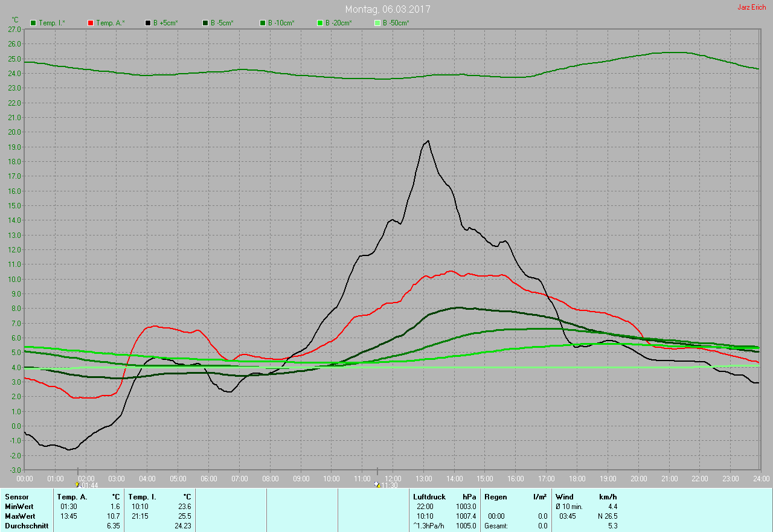Click the °C axis unit label
The width and height of the screenshot is (773, 532).
click(x=15, y=20)
